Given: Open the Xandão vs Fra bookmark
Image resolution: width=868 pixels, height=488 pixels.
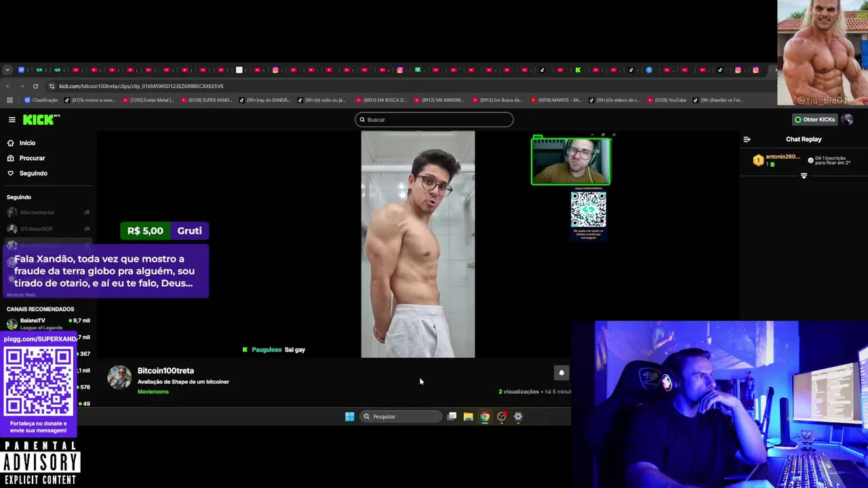Looking at the screenshot, I should [717, 100].
